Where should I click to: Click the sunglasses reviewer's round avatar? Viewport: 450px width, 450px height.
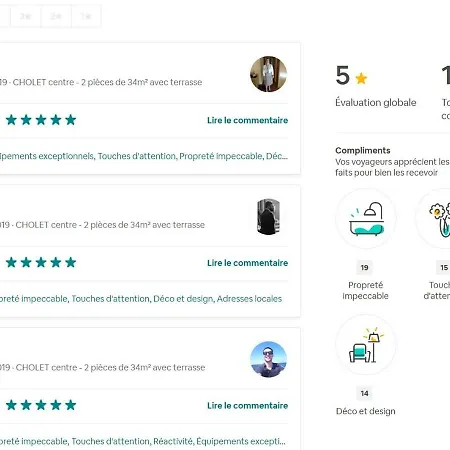(268, 359)
